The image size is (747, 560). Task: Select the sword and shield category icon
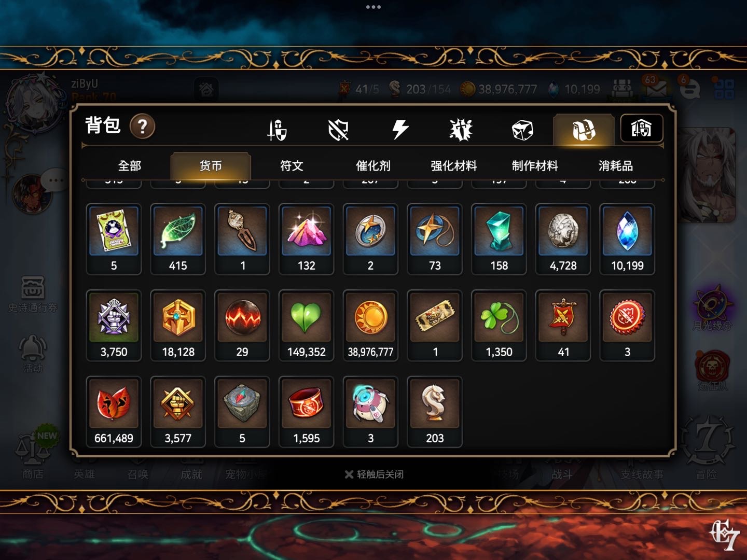coord(277,130)
